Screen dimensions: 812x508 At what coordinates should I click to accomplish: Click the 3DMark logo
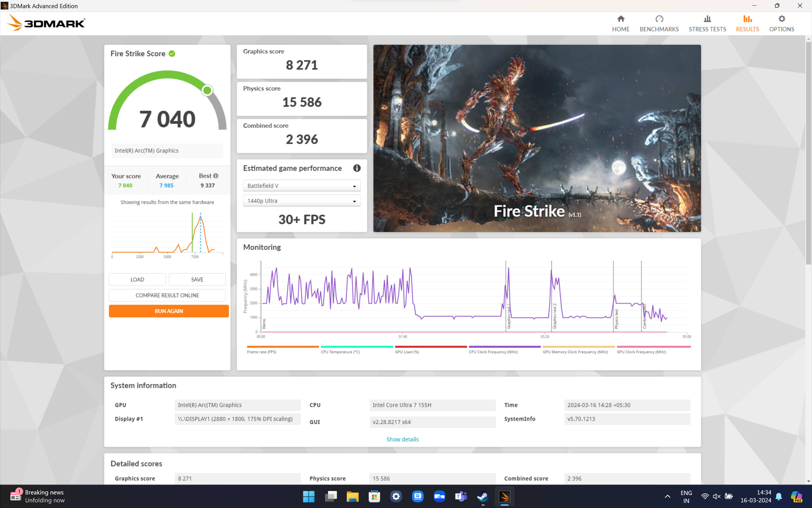[x=46, y=23]
